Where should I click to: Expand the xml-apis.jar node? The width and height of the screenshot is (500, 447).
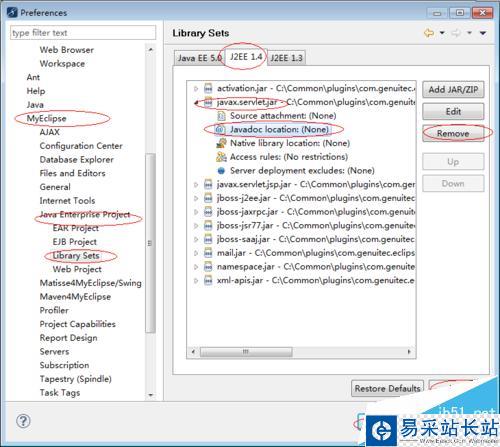coord(196,281)
